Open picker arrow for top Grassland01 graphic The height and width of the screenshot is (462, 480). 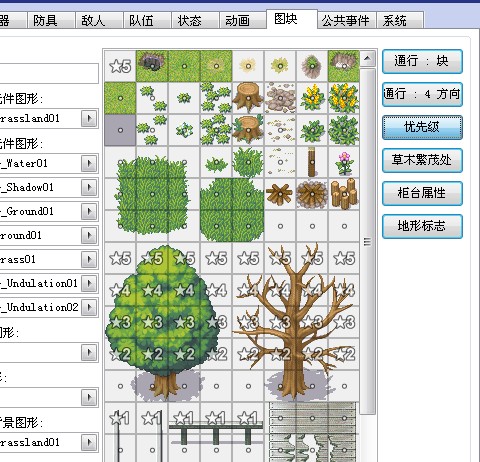point(89,118)
